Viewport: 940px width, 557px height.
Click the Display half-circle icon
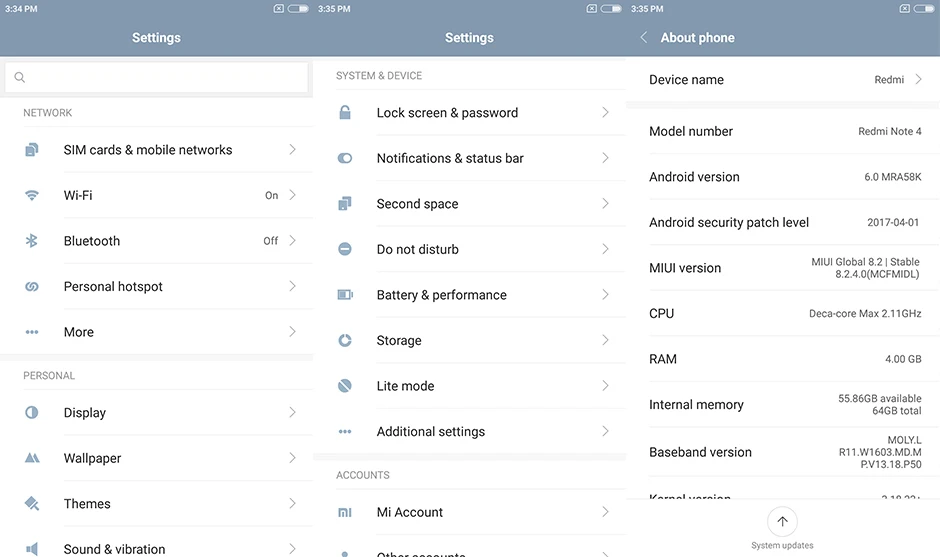point(32,413)
